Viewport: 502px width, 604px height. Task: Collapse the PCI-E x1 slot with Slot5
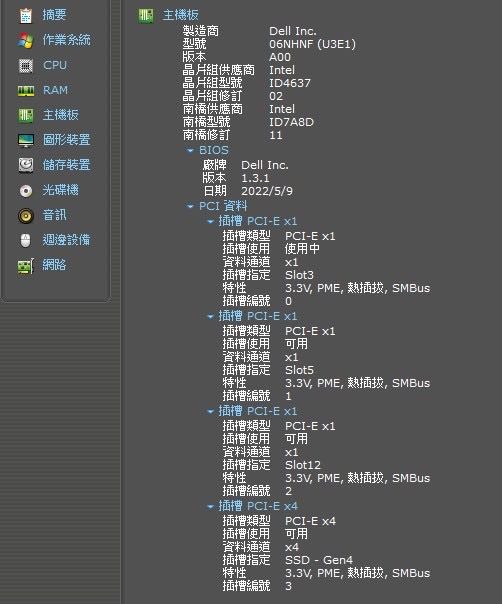click(x=210, y=317)
